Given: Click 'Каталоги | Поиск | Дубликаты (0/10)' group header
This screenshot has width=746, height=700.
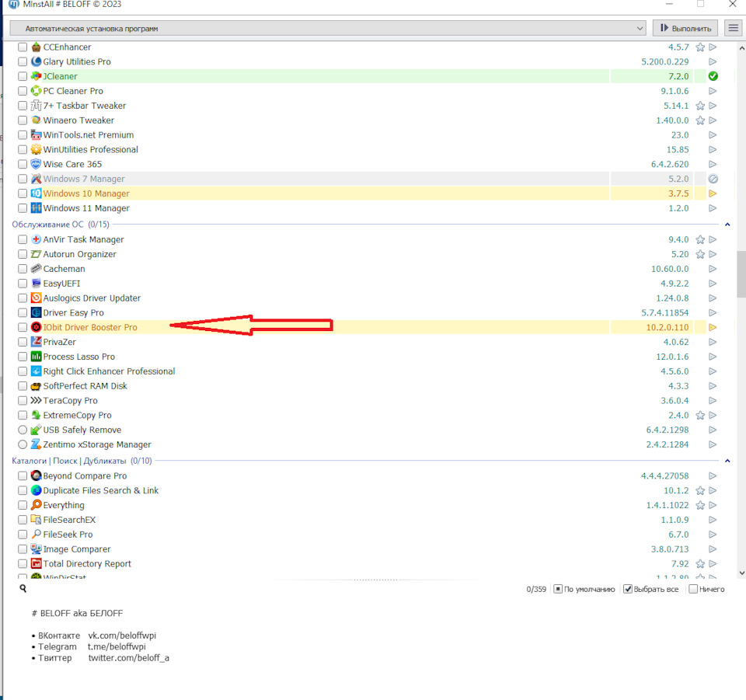Looking at the screenshot, I should point(82,461).
